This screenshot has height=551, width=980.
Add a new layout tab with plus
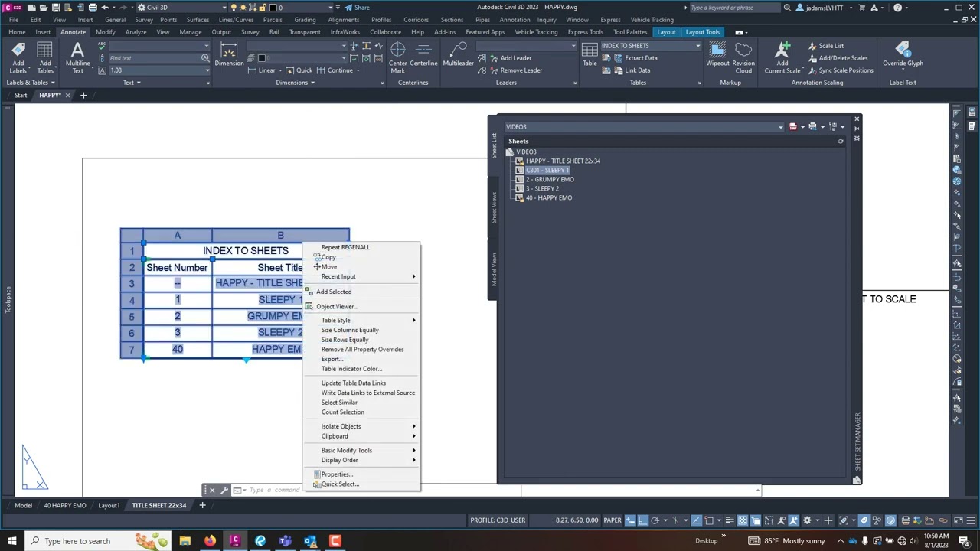coord(202,505)
